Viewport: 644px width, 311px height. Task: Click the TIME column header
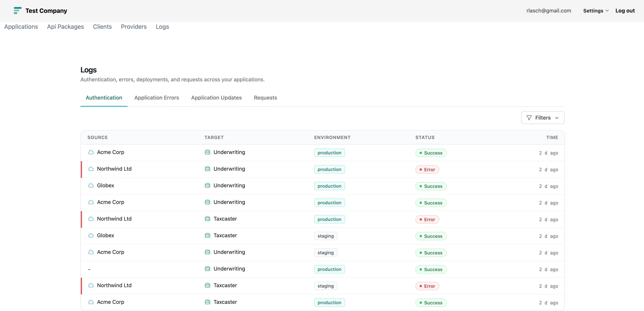(552, 138)
